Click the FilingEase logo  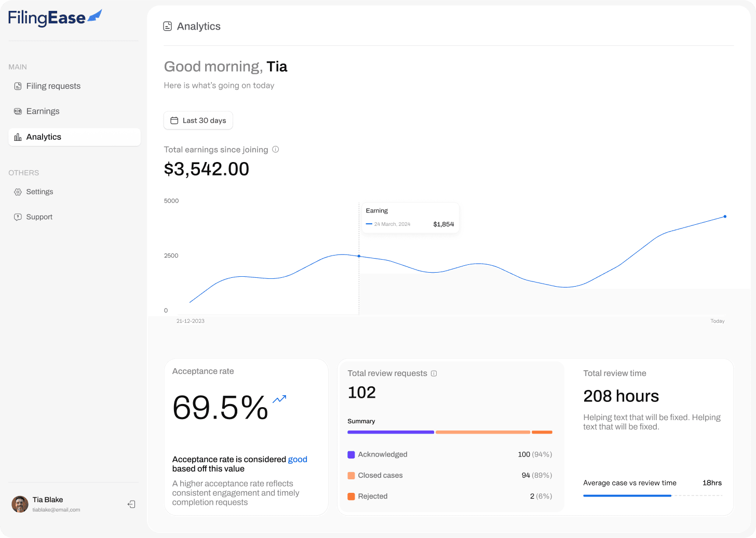coord(55,18)
